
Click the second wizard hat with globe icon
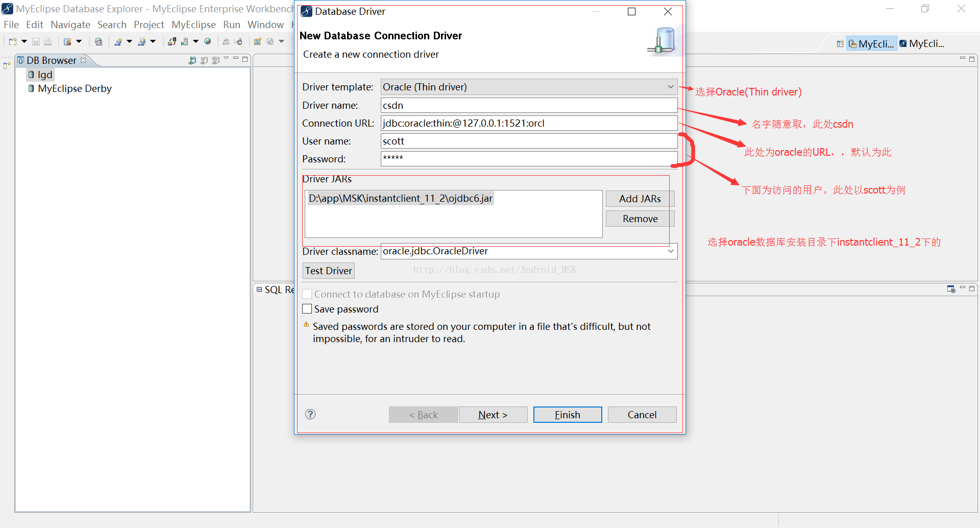coord(142,42)
